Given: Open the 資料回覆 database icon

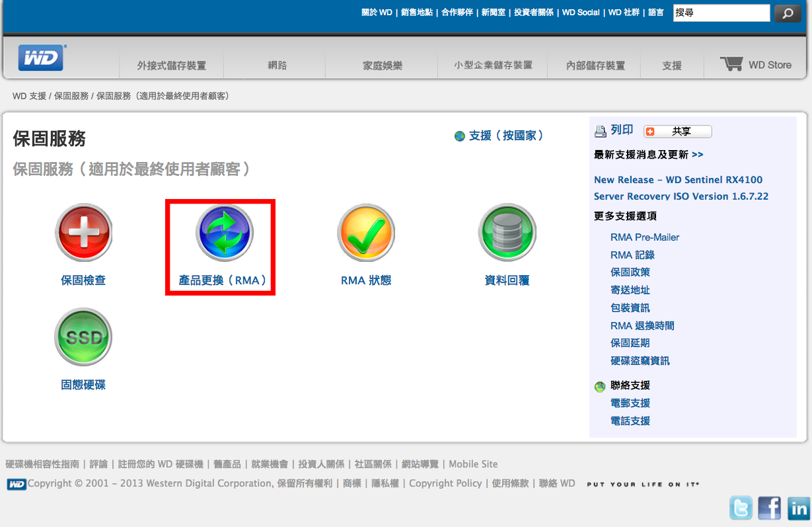Looking at the screenshot, I should click(507, 233).
